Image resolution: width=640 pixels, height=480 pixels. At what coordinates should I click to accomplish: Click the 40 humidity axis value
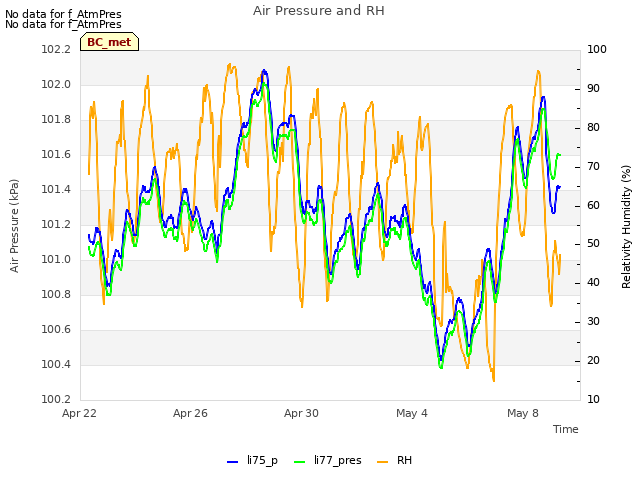(593, 283)
